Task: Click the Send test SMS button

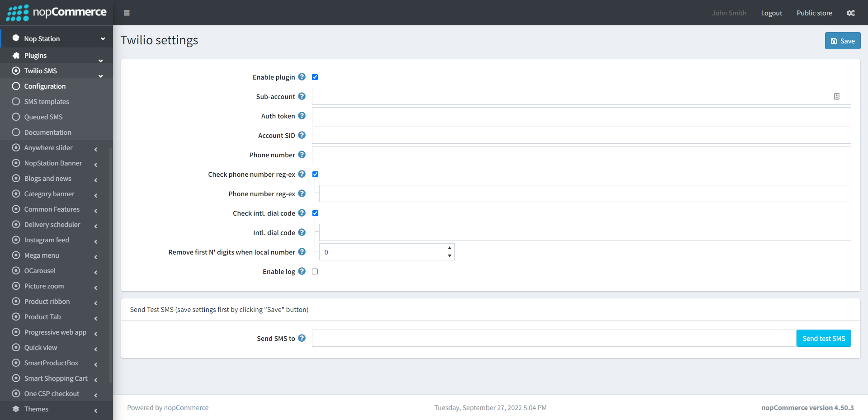Action: click(824, 338)
